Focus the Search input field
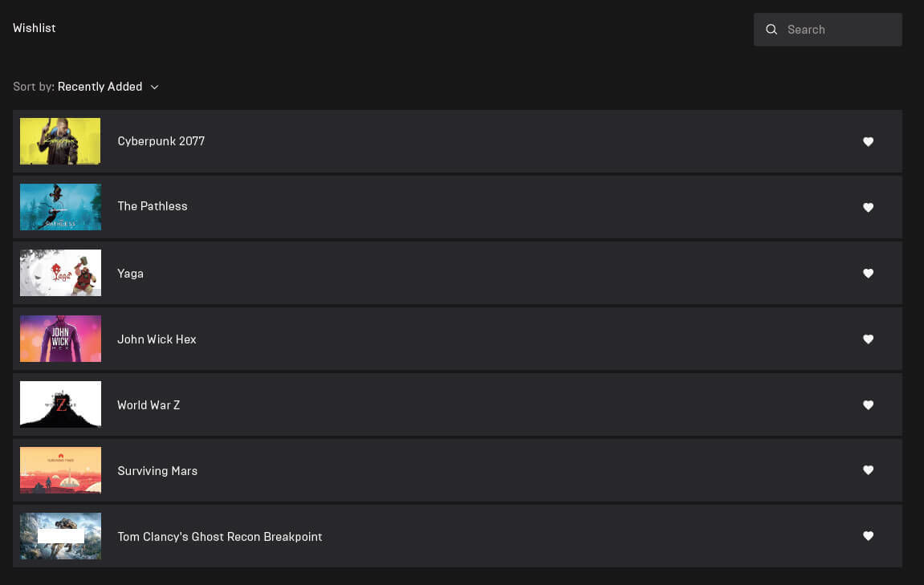The image size is (924, 585). (828, 30)
